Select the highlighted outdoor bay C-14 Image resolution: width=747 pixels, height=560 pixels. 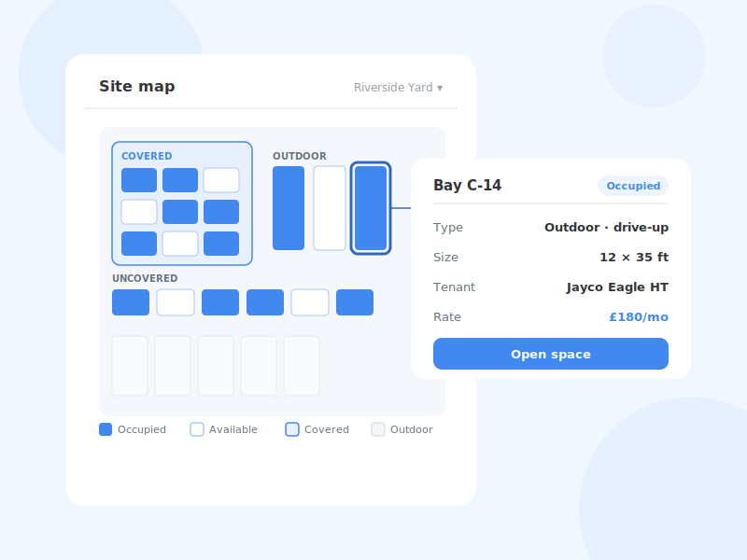pyautogui.click(x=371, y=208)
